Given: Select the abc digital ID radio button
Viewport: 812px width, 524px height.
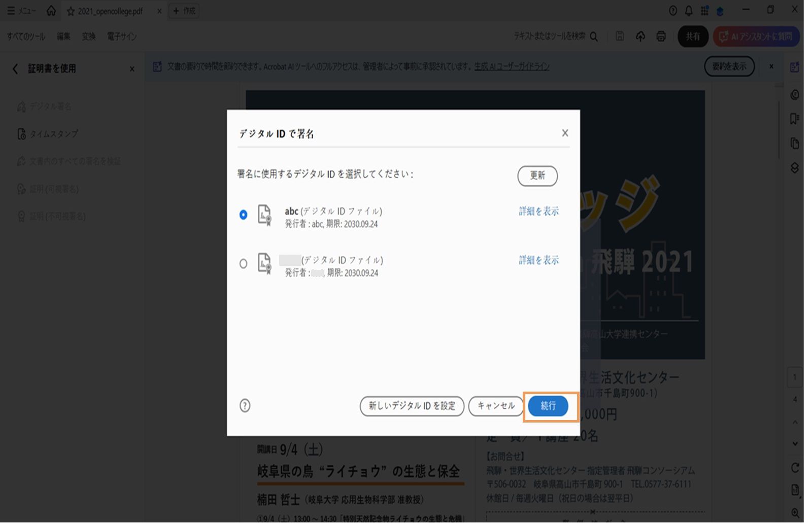Looking at the screenshot, I should click(x=244, y=215).
